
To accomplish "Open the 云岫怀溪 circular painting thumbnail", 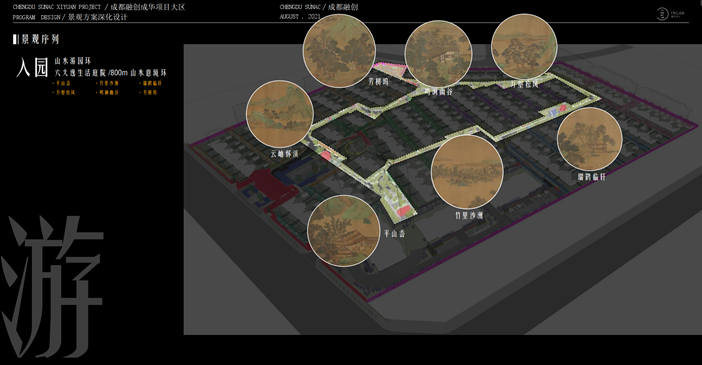I will [x=280, y=114].
